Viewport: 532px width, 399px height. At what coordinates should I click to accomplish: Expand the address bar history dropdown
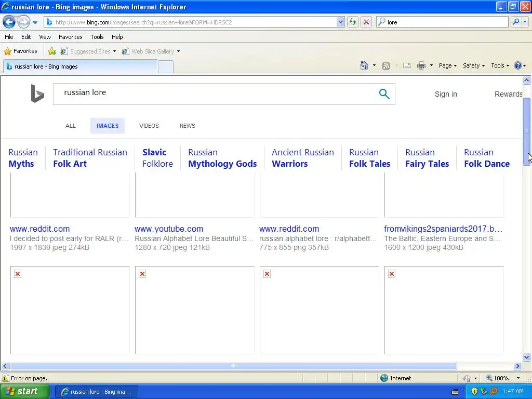tap(340, 22)
